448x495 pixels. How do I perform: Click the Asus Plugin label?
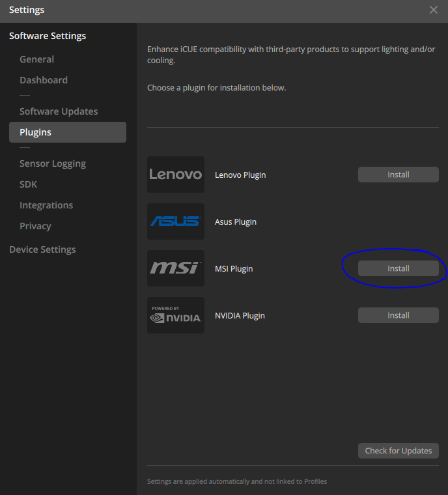236,222
